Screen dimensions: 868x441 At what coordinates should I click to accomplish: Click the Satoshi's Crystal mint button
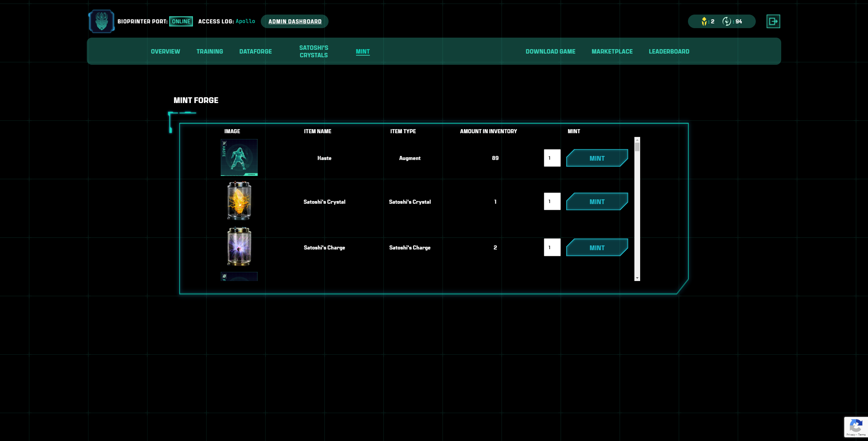pos(597,202)
